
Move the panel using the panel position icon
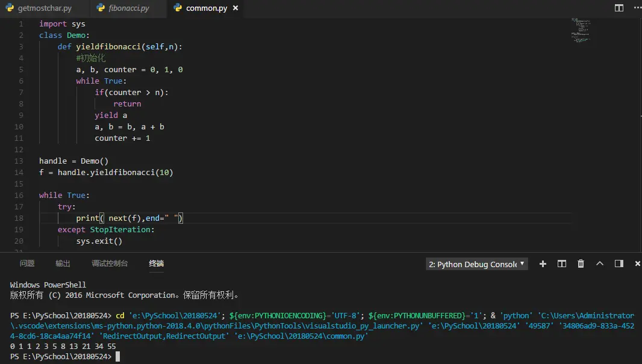[x=619, y=264]
